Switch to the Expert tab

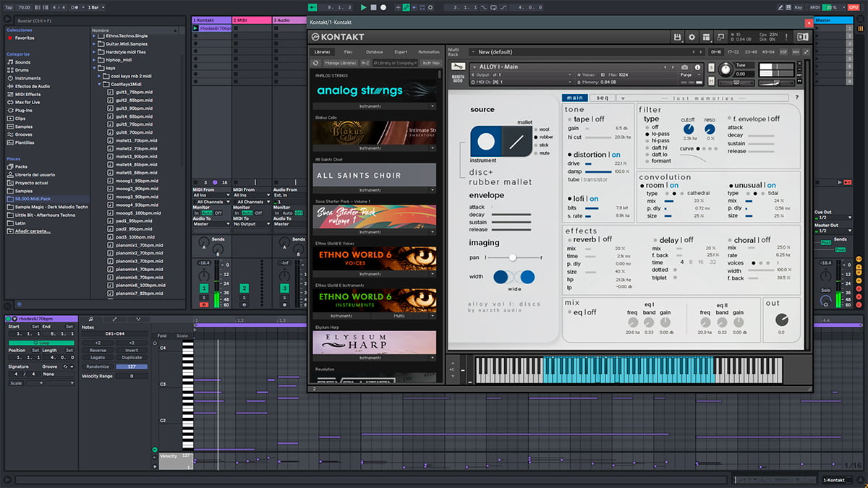point(401,52)
